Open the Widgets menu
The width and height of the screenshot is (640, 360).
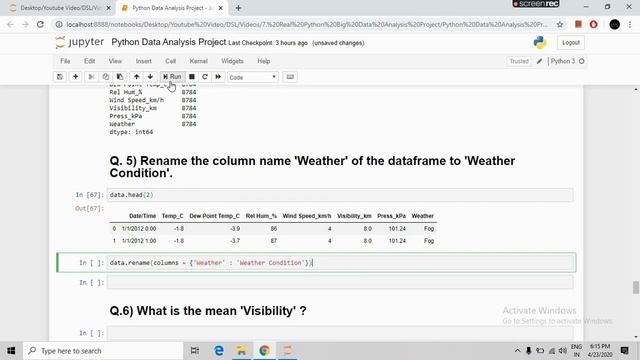point(232,61)
